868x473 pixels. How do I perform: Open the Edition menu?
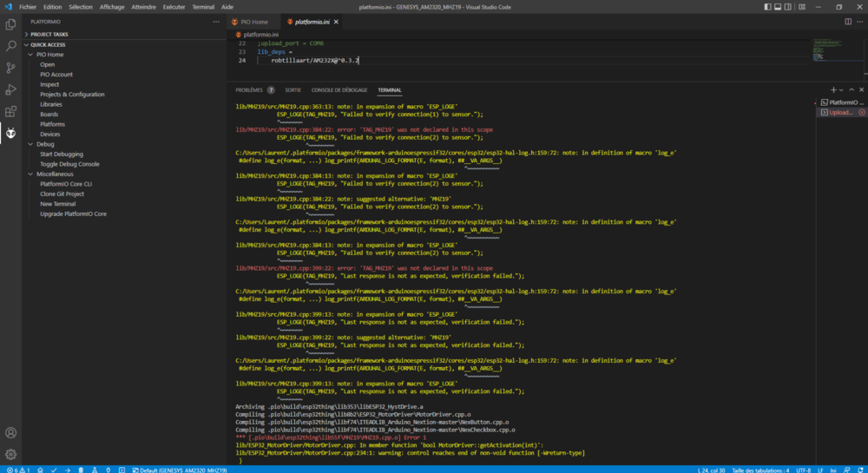pos(53,7)
